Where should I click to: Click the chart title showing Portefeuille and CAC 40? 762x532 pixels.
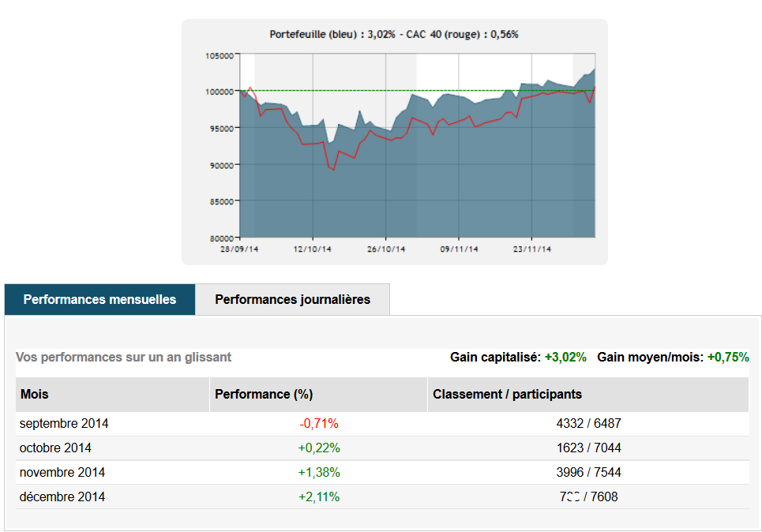pyautogui.click(x=394, y=35)
